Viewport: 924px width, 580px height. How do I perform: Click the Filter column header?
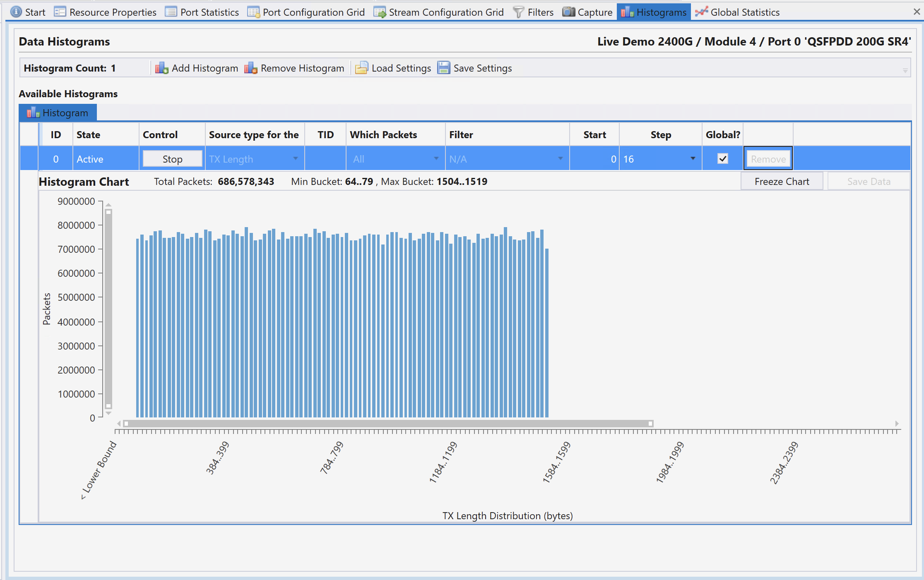click(507, 135)
